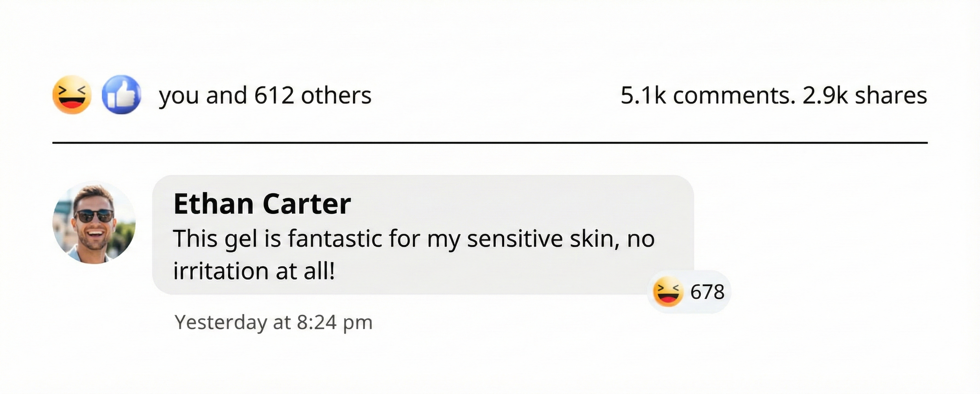Image resolution: width=980 pixels, height=394 pixels.
Task: Open the 5.1k comments link
Action: tap(708, 95)
